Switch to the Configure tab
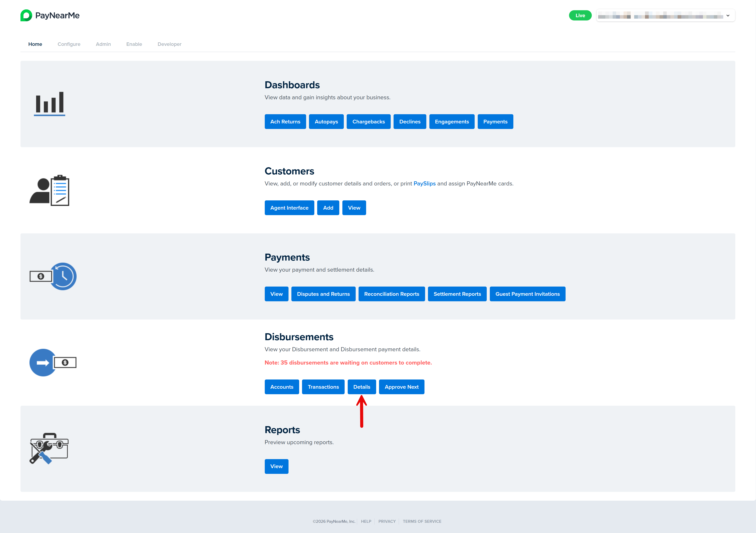 (x=69, y=44)
